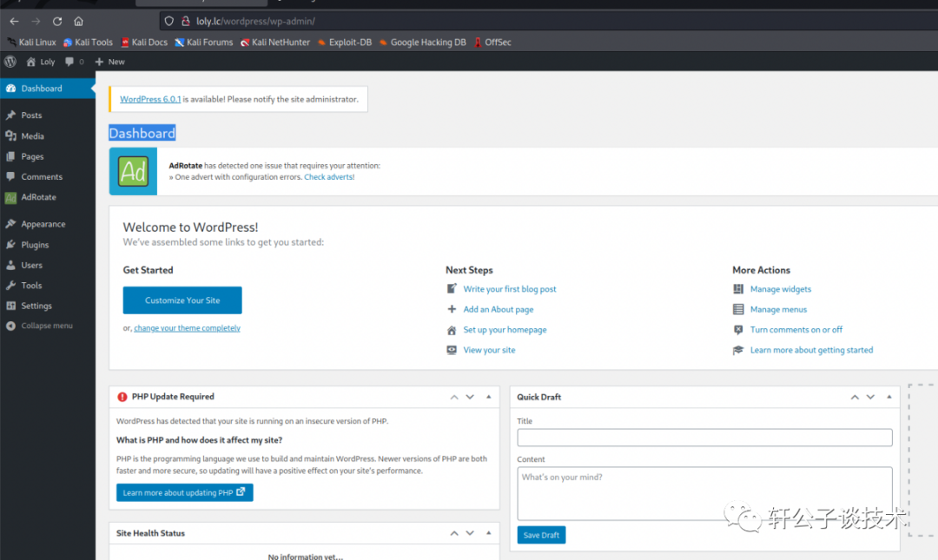Focus the Quick Draft Content textarea

coord(704,494)
